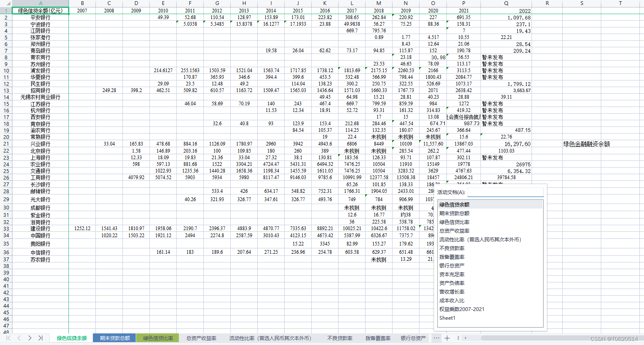The height and width of the screenshot is (345, 644).
Task: Open the 银行总资产 sheet tab
Action: 413,338
